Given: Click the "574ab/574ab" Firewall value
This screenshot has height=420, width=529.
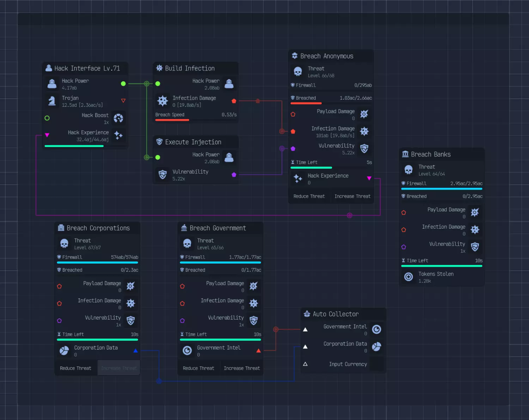Looking at the screenshot, I should pos(124,257).
